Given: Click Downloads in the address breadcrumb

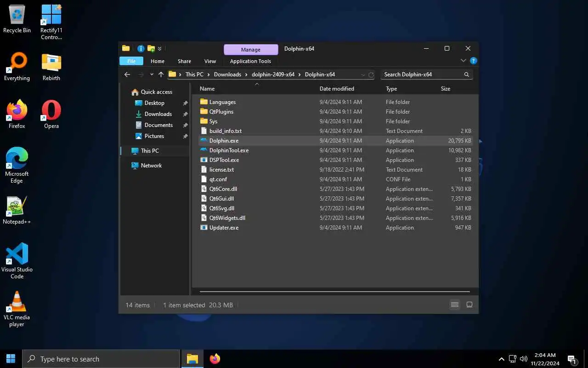Looking at the screenshot, I should coord(227,75).
